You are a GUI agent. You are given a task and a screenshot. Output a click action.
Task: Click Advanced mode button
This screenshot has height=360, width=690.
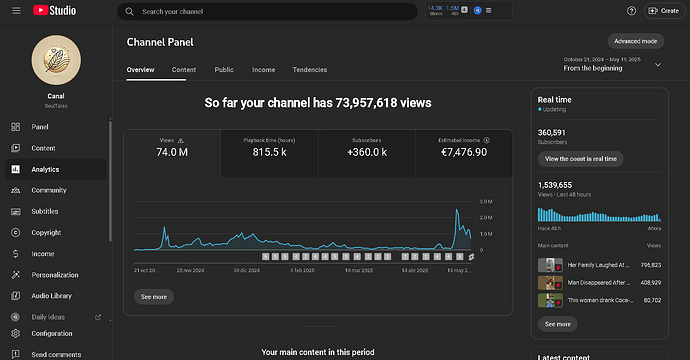[635, 41]
